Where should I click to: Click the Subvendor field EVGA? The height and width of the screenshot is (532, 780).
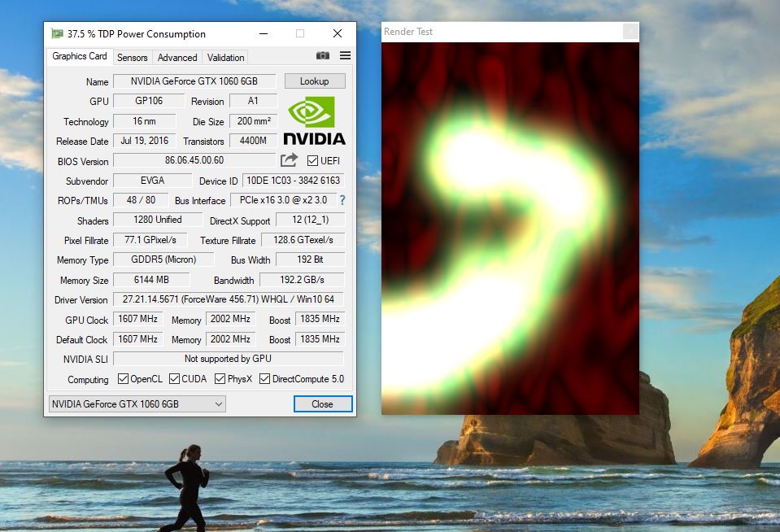point(152,180)
